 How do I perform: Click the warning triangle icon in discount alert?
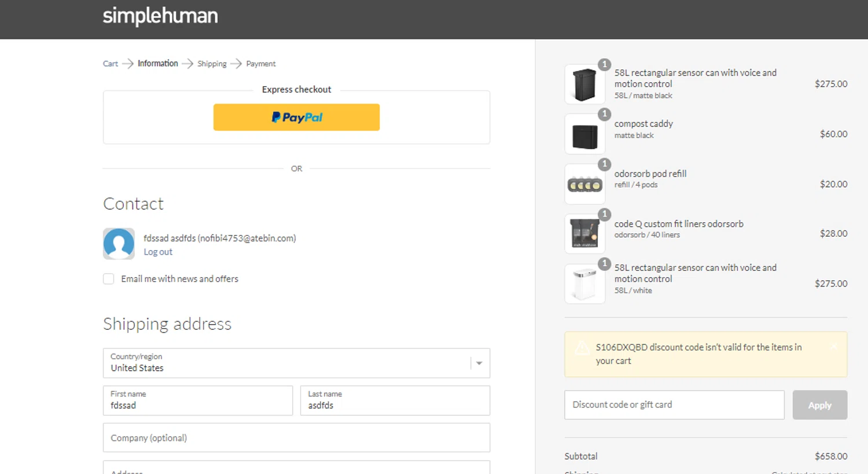[582, 348]
